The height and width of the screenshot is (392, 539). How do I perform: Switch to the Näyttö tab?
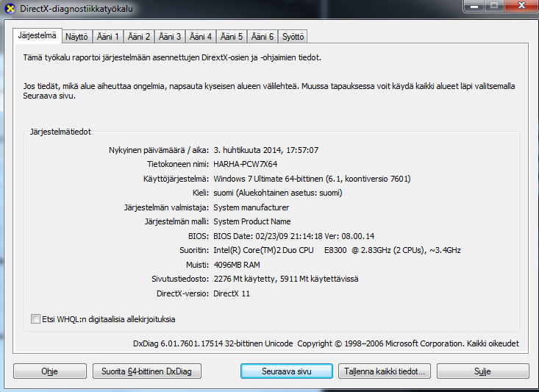(x=76, y=37)
